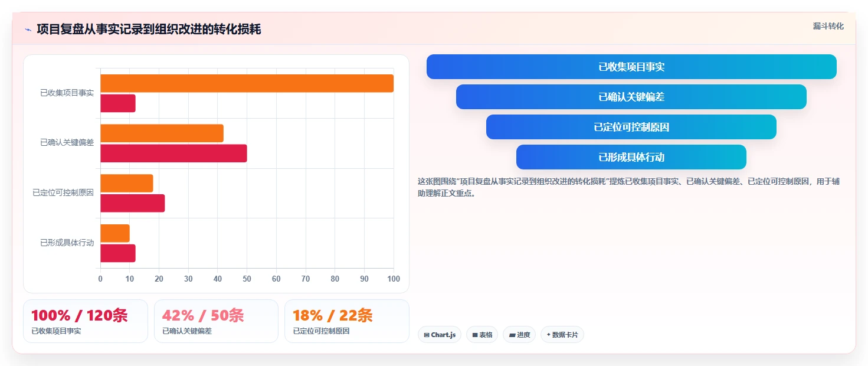Open the 18% / 22条 stat card
Image resolution: width=868 pixels, height=366 pixels.
[x=347, y=321]
